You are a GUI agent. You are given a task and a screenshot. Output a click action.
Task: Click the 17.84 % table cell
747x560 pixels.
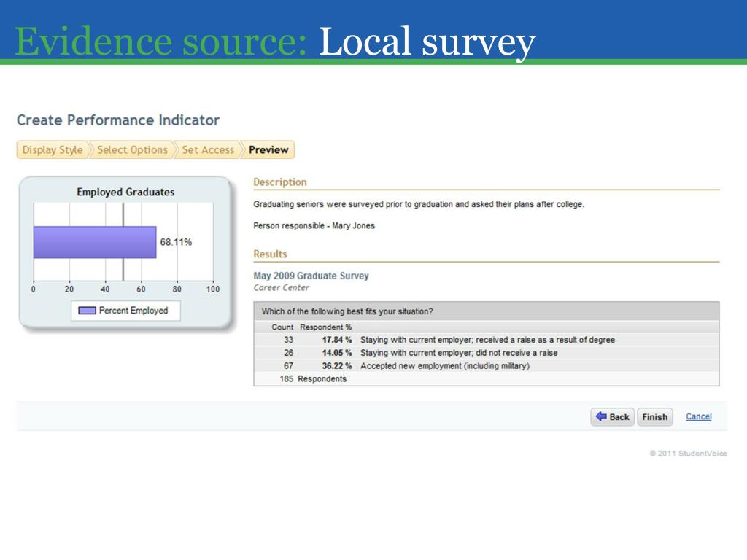pos(337,340)
